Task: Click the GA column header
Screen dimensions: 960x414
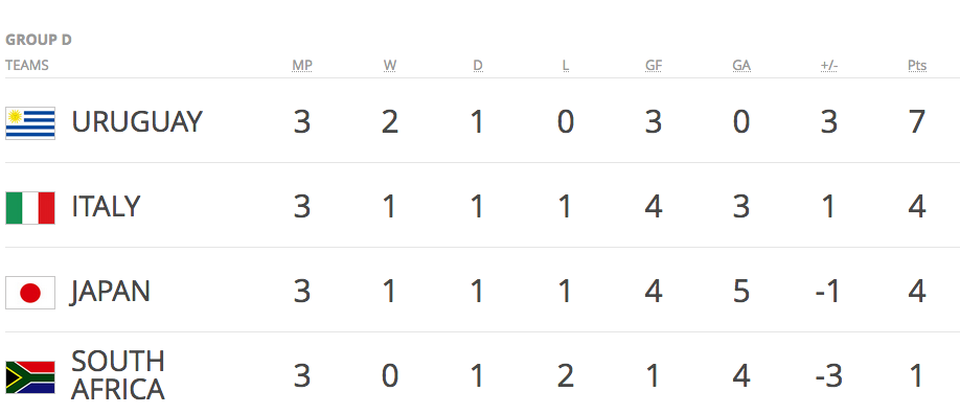Action: coord(741,66)
